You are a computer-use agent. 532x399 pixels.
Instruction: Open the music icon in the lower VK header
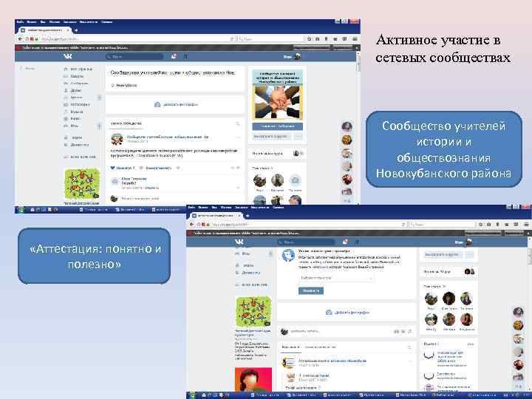point(357,242)
